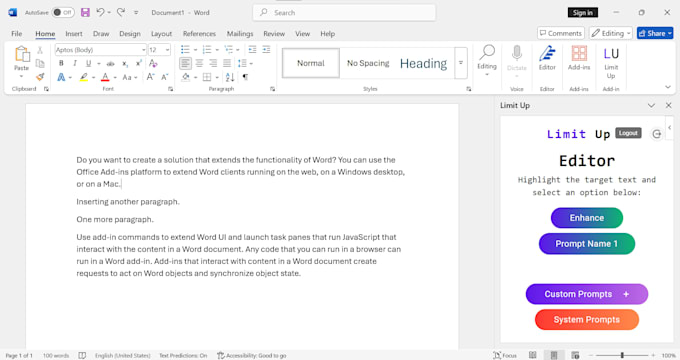Sort paragraph contents alphabetically

coord(230,77)
